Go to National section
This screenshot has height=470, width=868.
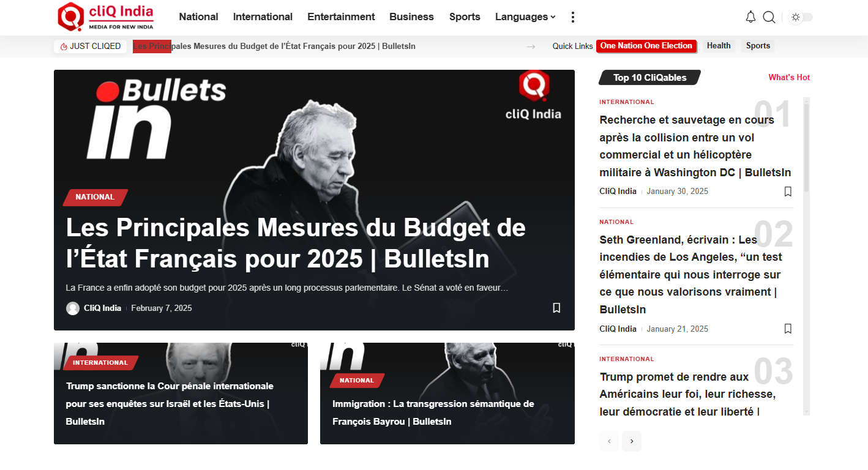[x=198, y=17]
